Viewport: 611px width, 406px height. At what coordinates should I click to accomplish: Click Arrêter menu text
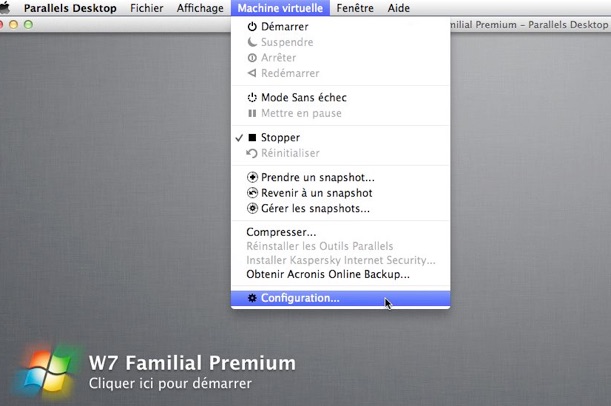pyautogui.click(x=279, y=58)
